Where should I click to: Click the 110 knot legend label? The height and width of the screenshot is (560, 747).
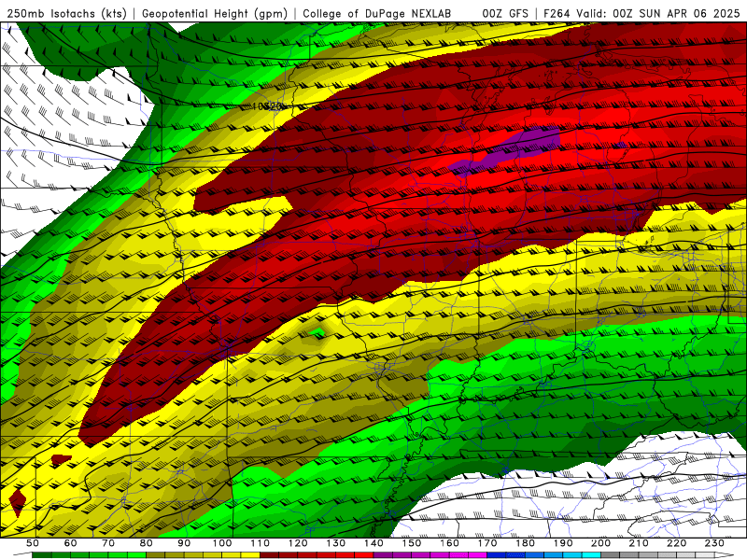pos(261,543)
